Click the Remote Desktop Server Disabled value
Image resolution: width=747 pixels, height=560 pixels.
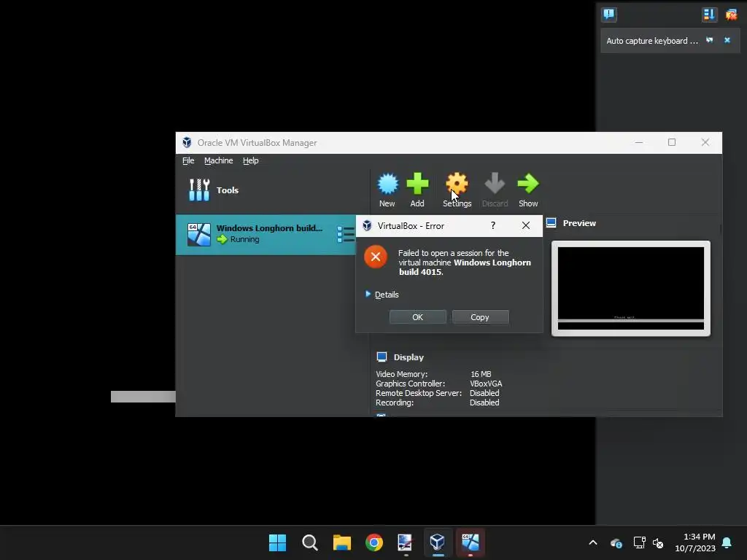pos(484,393)
